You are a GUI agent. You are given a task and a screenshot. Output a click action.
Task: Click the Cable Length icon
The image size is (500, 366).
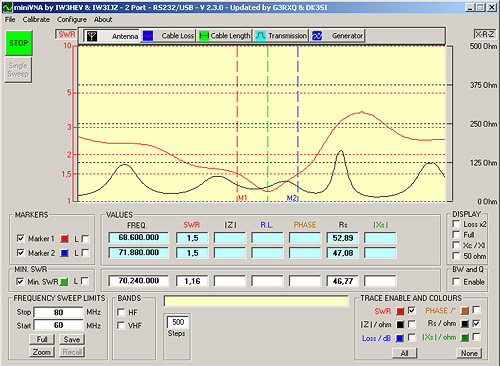(204, 36)
